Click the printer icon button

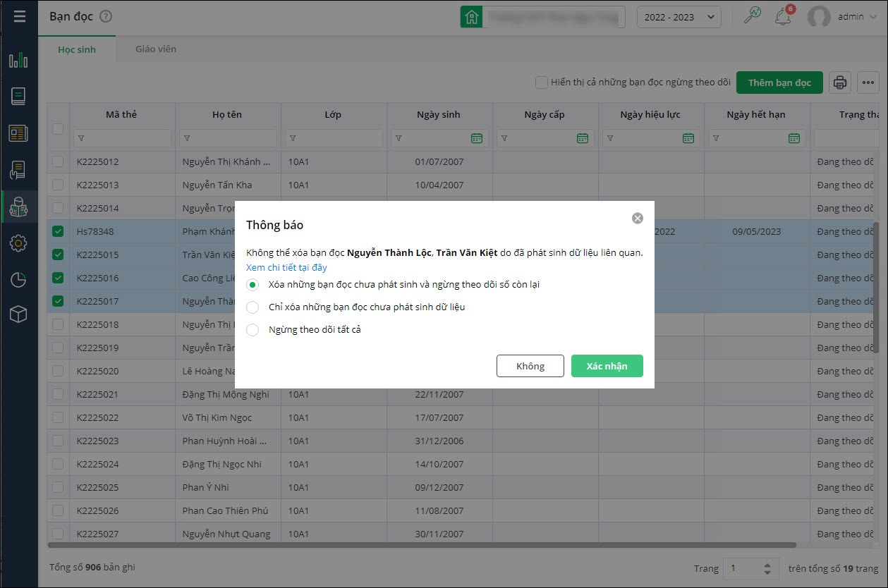tap(840, 82)
